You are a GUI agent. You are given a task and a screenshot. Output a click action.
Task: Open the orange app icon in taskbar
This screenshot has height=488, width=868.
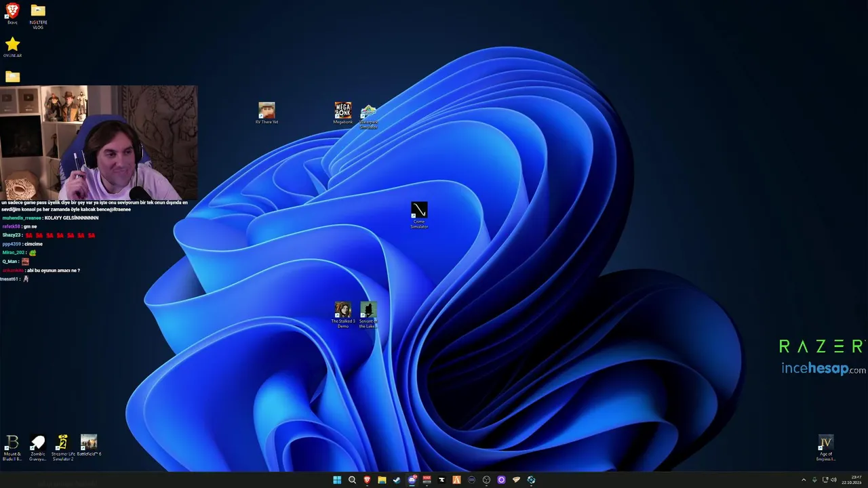[456, 480]
